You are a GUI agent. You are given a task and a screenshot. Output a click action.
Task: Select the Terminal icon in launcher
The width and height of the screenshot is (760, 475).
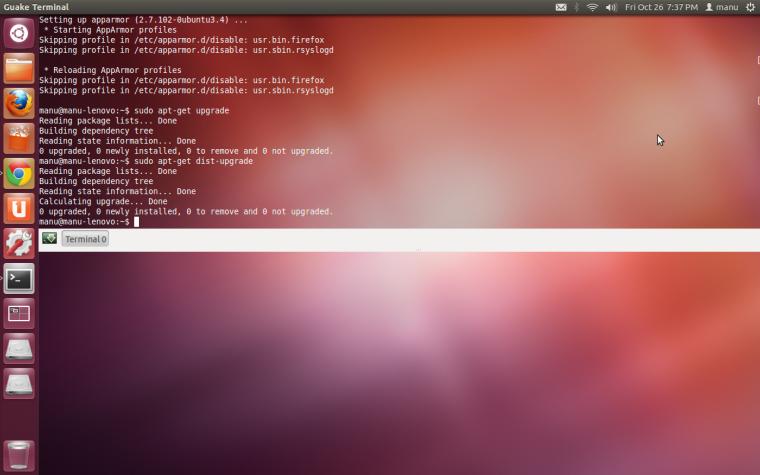click(19, 279)
